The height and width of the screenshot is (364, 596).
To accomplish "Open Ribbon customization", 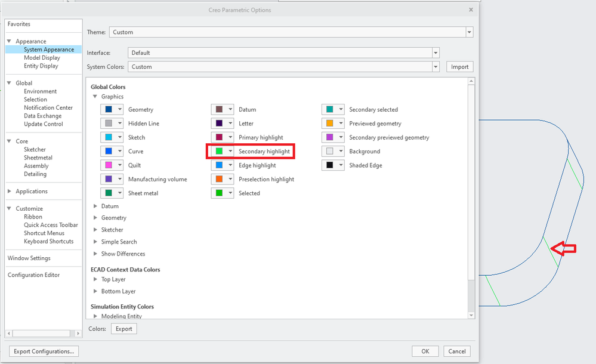I will click(33, 217).
